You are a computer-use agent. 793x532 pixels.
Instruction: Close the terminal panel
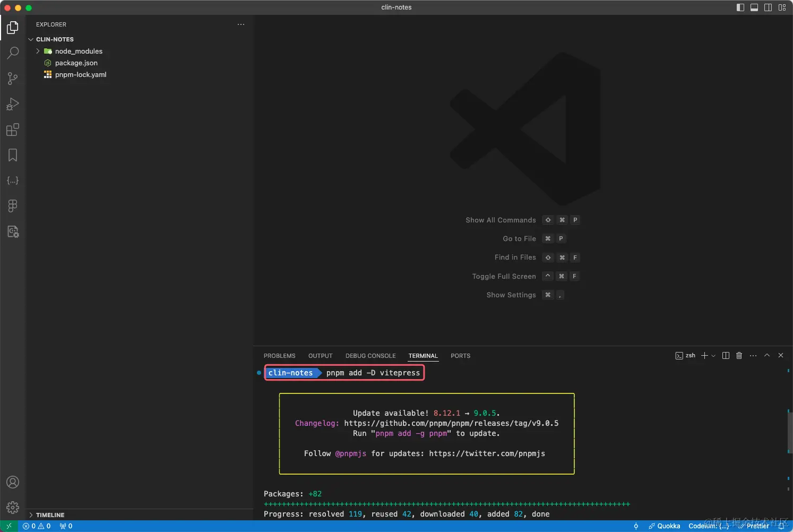tap(781, 356)
